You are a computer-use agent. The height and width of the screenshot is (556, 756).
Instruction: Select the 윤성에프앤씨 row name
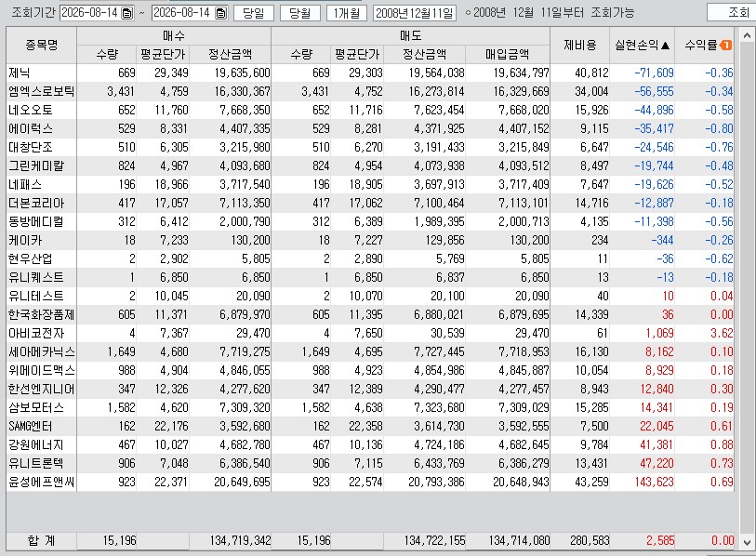(42, 483)
